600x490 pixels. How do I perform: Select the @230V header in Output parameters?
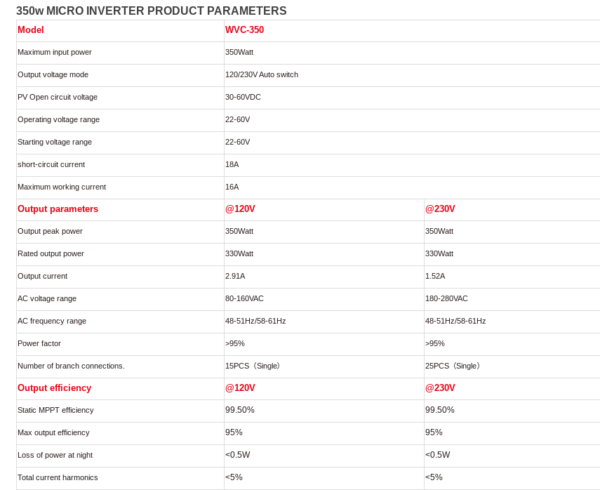440,209
